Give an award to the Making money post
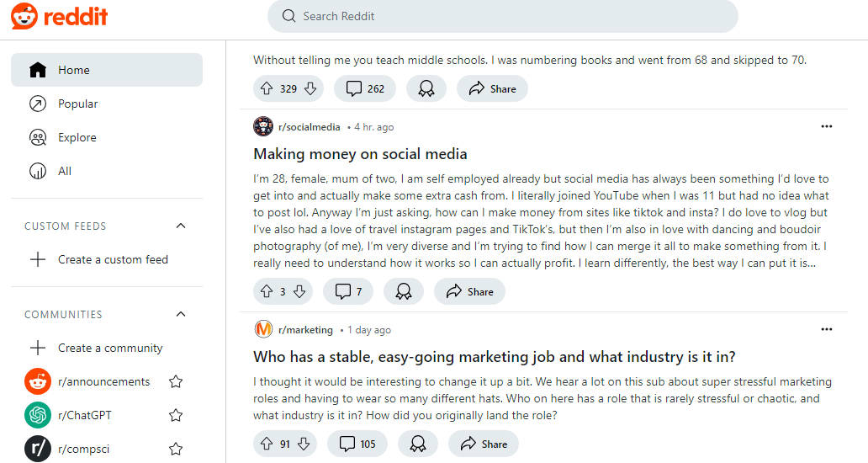This screenshot has height=463, width=868. click(404, 291)
